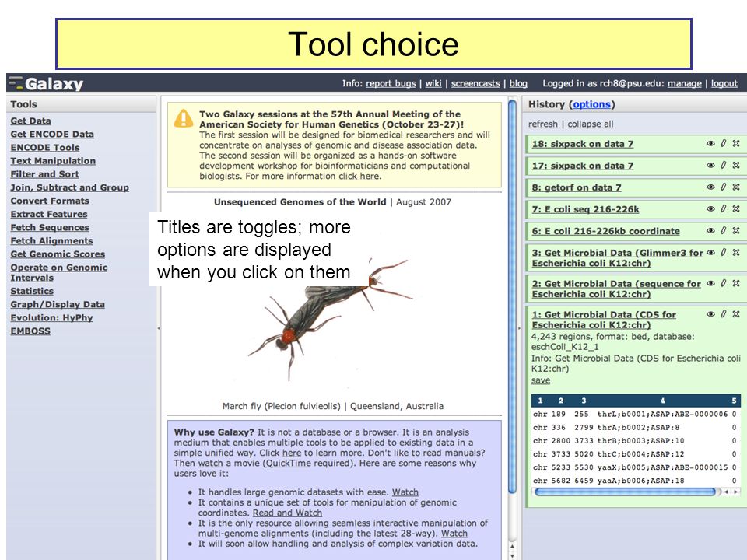Viewport: 747px width, 560px height.
Task: Open the wiki link in header
Action: (433, 83)
